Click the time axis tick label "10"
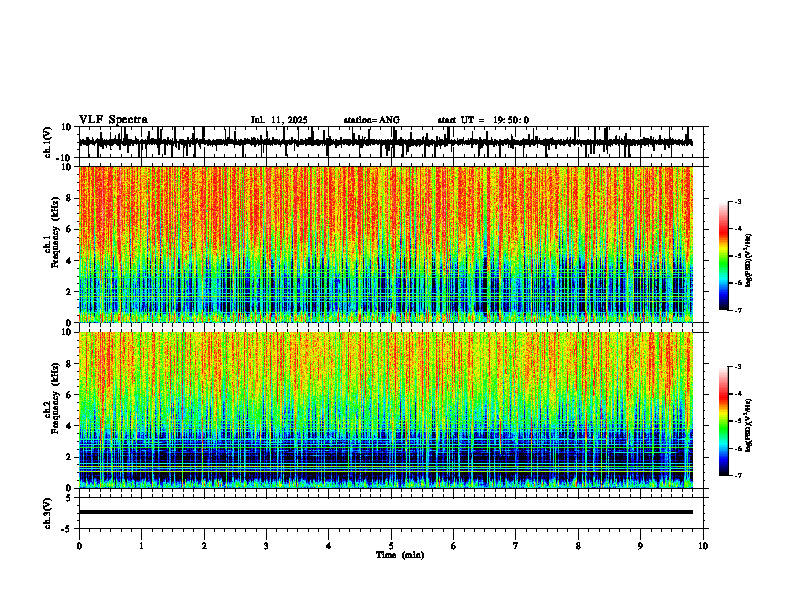The image size is (792, 612). [x=703, y=546]
